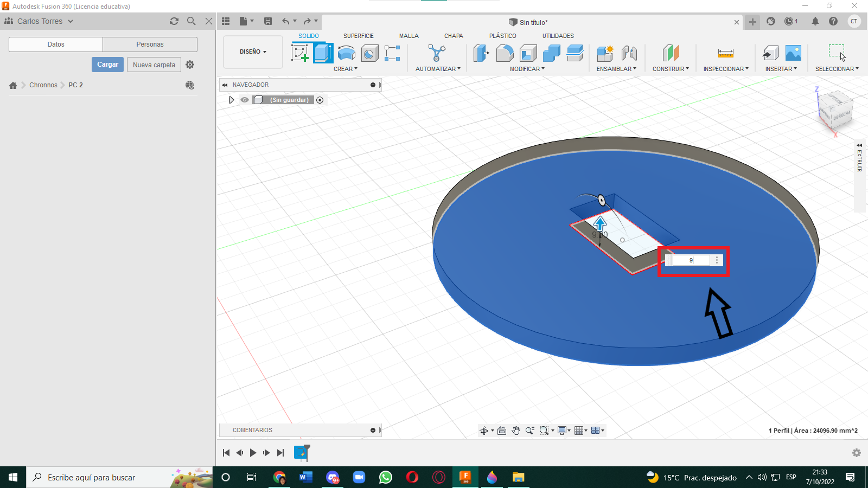Expand the (Sin guardar) browser tree node
Image resolution: width=868 pixels, height=488 pixels.
(x=231, y=100)
